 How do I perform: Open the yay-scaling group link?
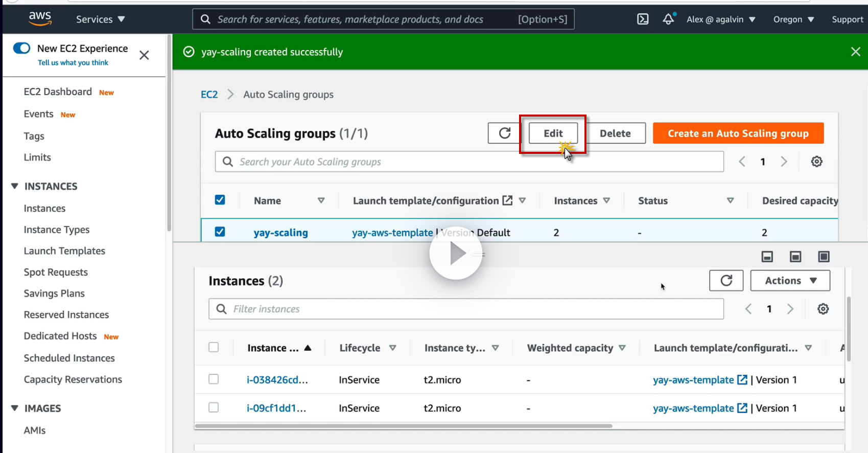[280, 233]
